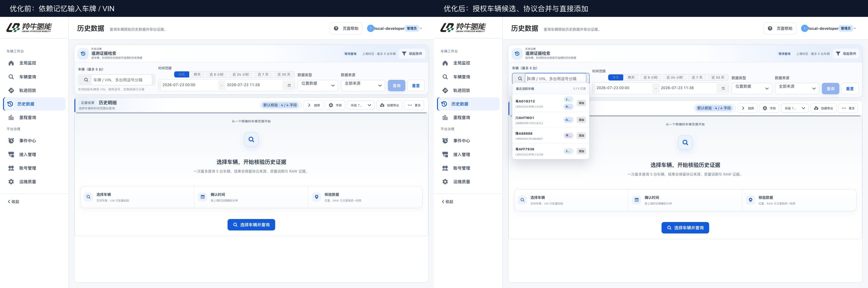Select the 昨天 time range in the 优化后 panel
The width and height of the screenshot is (868, 288).
(x=631, y=77)
